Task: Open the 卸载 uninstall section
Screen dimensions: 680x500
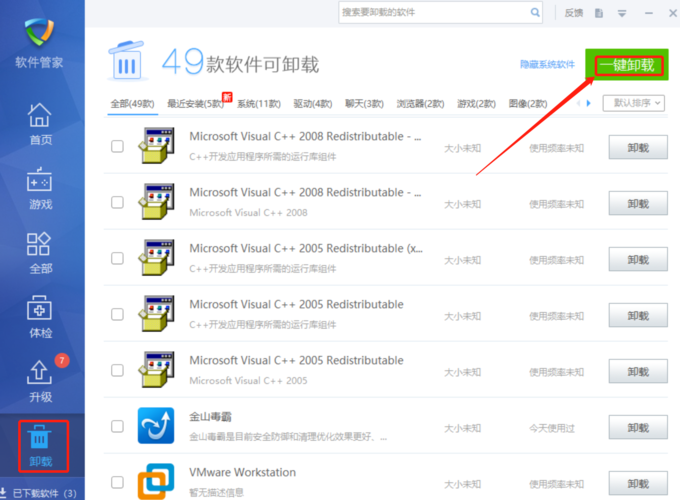Action: click(x=42, y=446)
